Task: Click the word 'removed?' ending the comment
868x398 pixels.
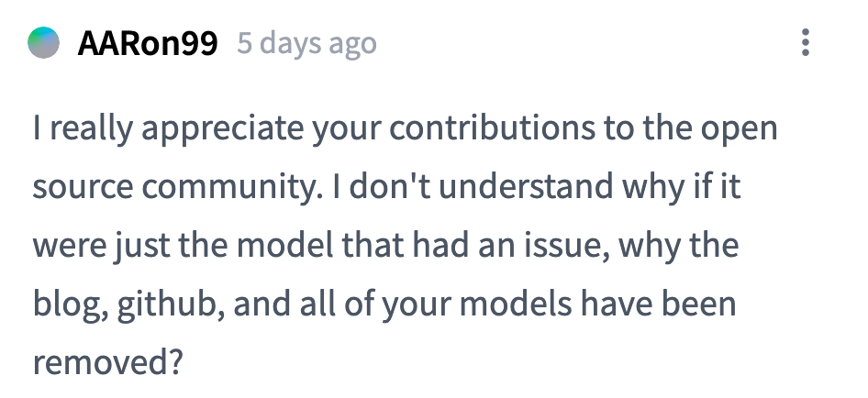Action: coord(107,362)
